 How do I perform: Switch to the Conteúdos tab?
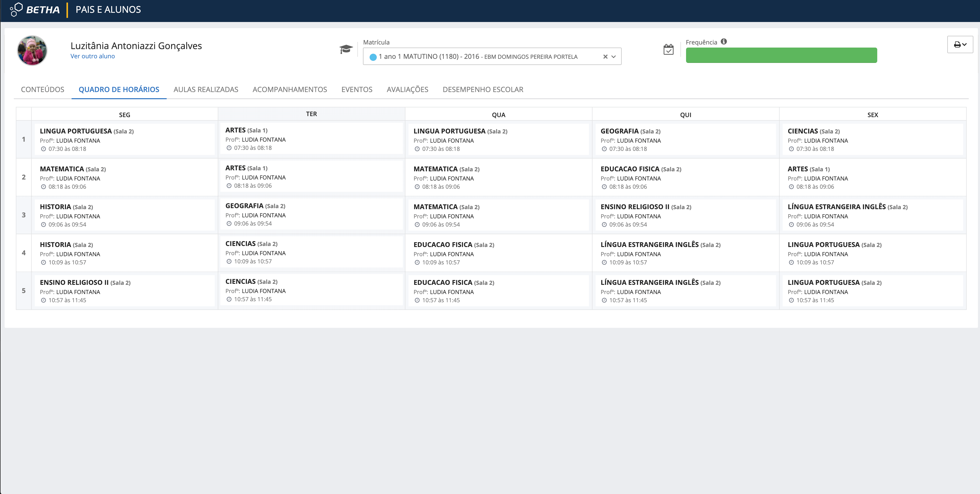click(x=43, y=89)
